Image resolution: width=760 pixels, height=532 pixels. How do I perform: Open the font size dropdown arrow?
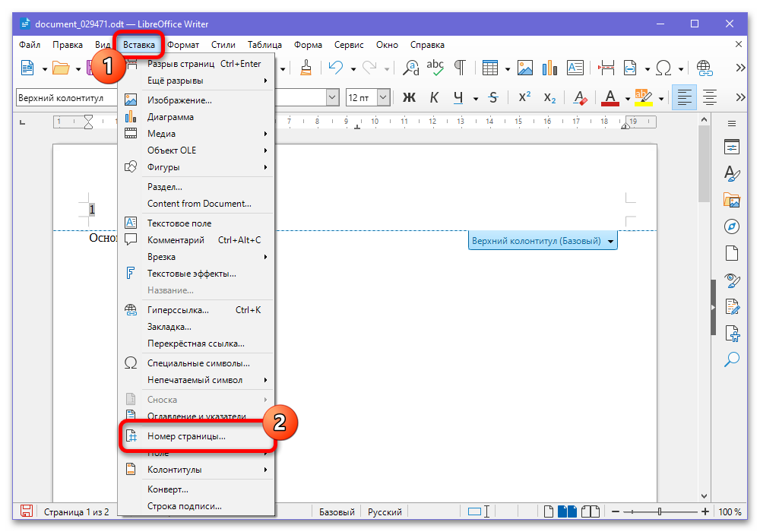point(383,98)
